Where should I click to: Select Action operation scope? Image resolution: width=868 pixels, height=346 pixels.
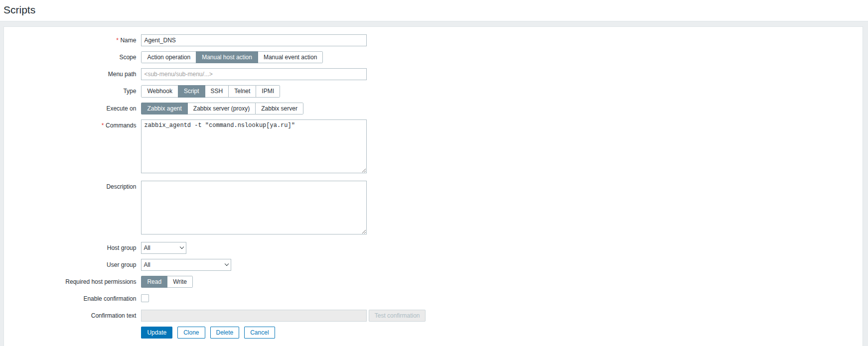coord(168,57)
